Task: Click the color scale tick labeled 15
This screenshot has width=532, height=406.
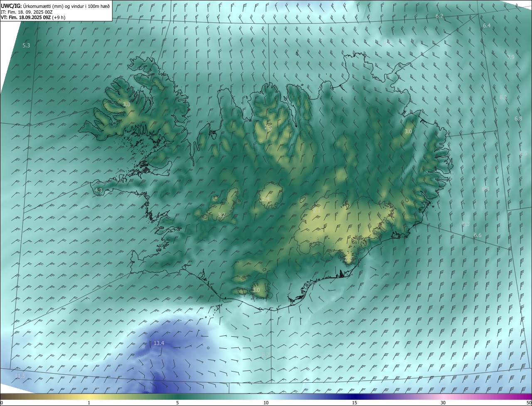Action: (355, 403)
